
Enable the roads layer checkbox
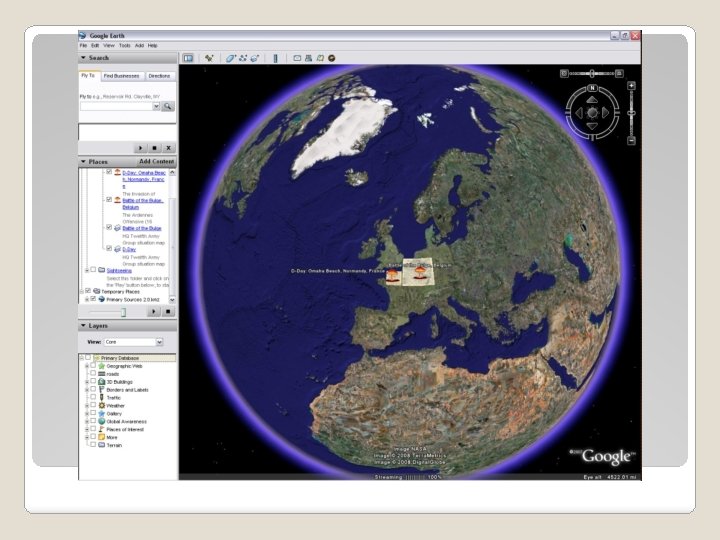pyautogui.click(x=93, y=374)
